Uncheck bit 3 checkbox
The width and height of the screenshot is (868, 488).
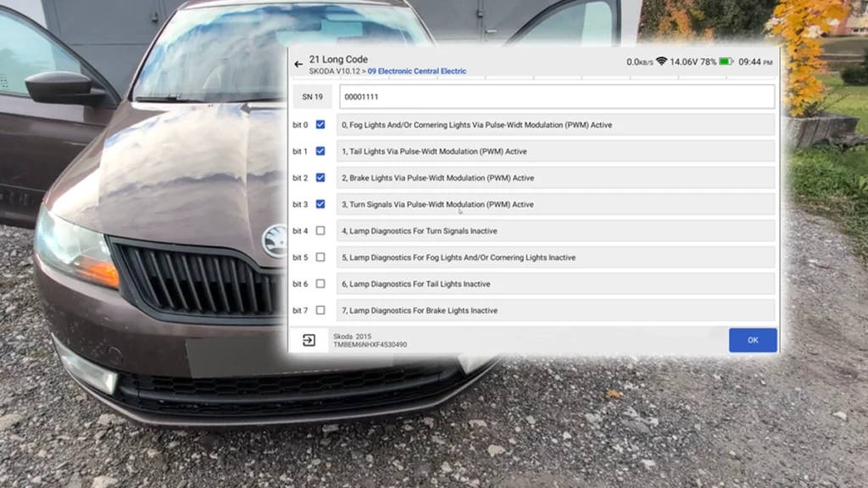(x=320, y=204)
